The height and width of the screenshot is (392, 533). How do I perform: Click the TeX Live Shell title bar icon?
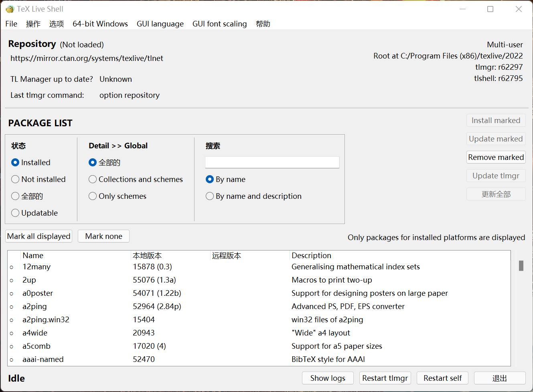pos(10,9)
